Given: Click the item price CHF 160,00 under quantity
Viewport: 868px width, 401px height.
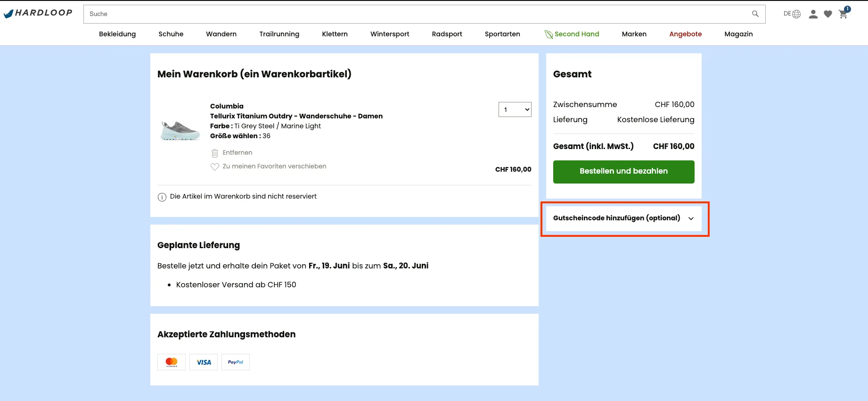Looking at the screenshot, I should tap(513, 169).
